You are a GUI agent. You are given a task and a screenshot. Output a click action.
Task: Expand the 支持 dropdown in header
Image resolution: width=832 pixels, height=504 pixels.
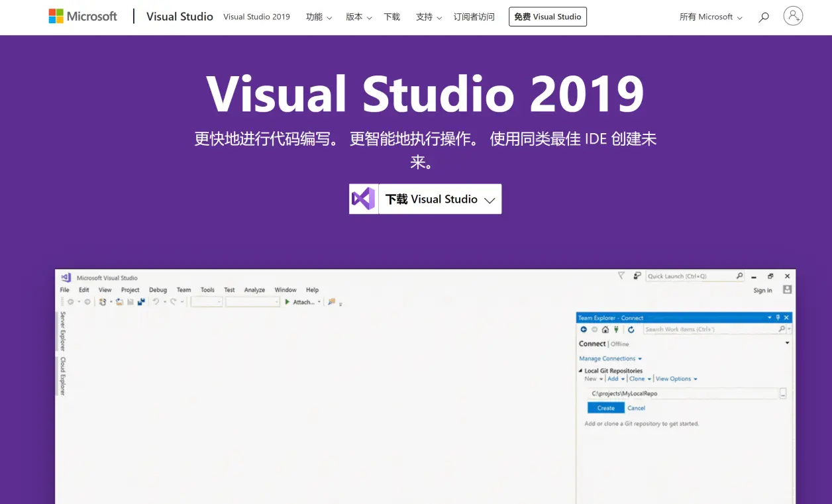click(429, 17)
